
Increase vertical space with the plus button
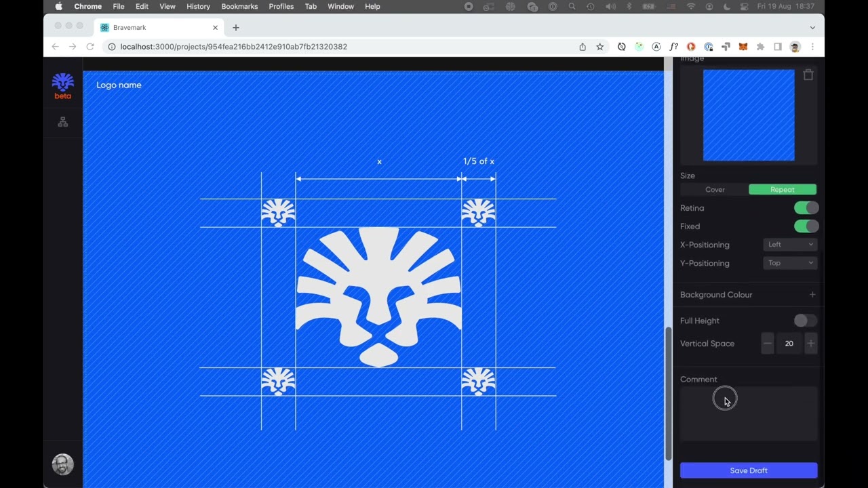(810, 344)
